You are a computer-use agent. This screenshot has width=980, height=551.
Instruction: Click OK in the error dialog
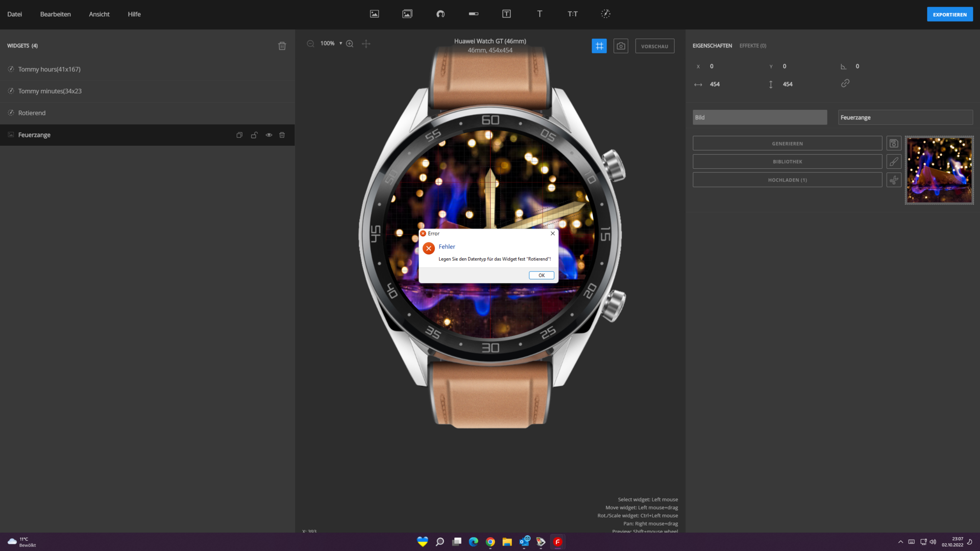pyautogui.click(x=541, y=275)
